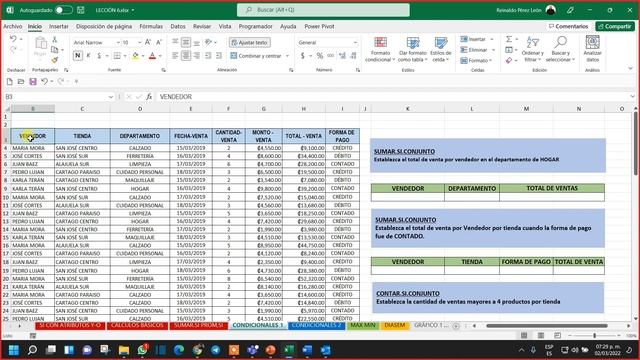Open Estilos de celda gallery
This screenshot has height=360, width=640.
(x=441, y=49)
